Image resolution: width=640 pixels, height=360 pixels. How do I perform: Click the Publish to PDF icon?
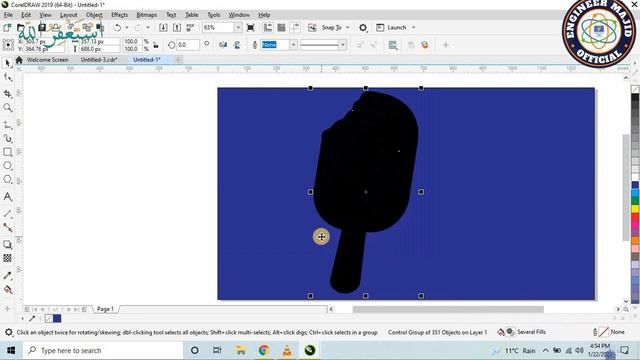point(190,27)
